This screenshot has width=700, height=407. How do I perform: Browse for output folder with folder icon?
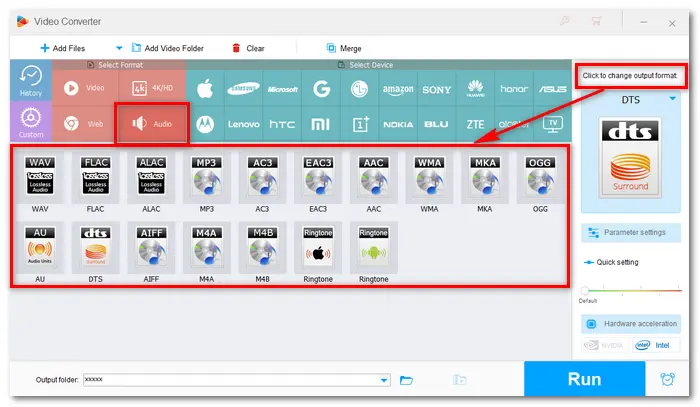pyautogui.click(x=406, y=380)
